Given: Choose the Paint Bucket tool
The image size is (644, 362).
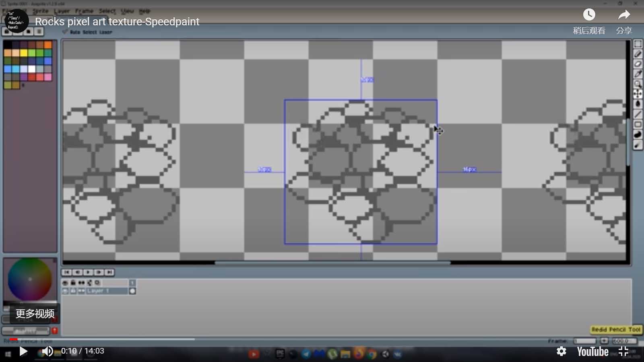Looking at the screenshot, I should [638, 104].
